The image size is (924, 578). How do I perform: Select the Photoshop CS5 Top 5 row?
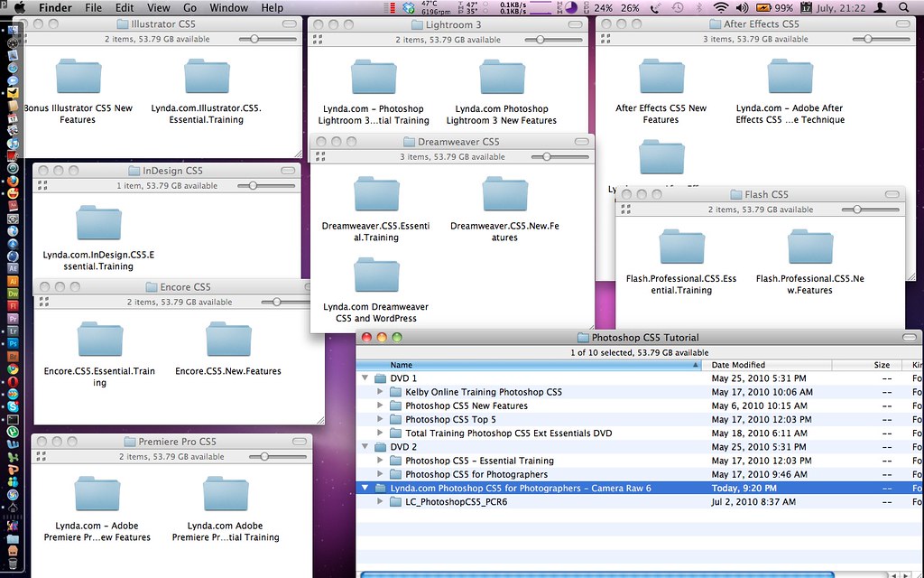click(x=640, y=419)
